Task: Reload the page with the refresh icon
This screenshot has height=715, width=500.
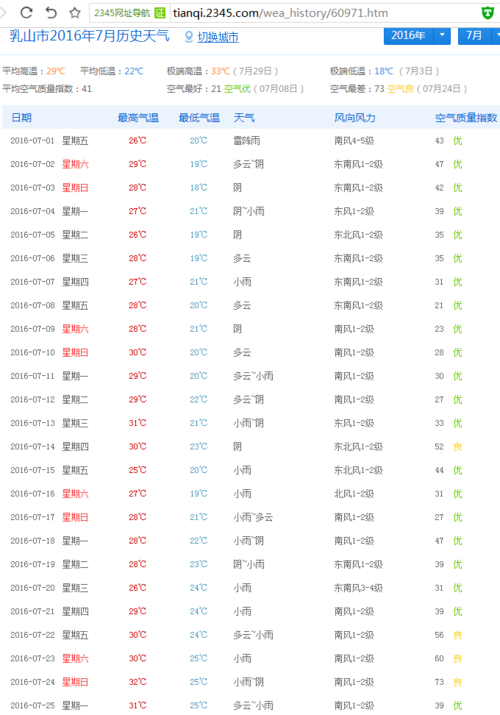Action: click(x=26, y=12)
